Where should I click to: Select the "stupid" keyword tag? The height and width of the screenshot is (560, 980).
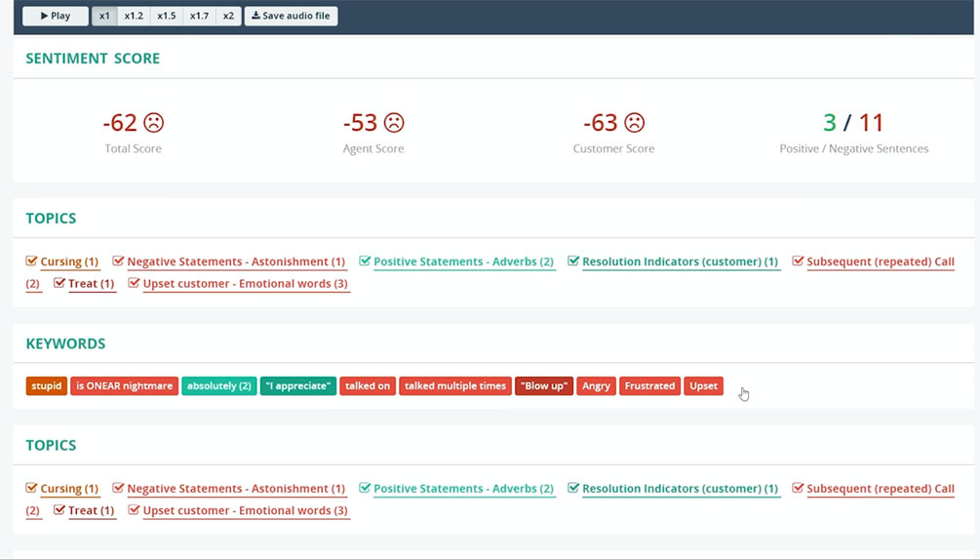click(x=46, y=386)
